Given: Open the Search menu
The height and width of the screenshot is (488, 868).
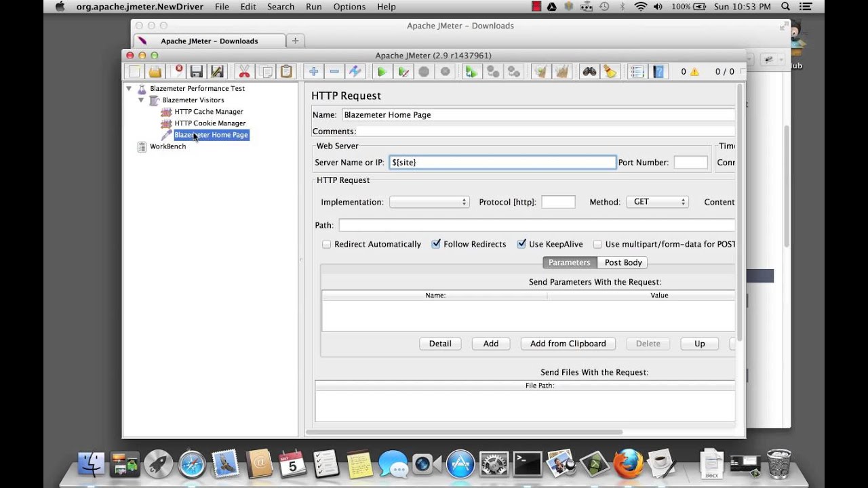Looking at the screenshot, I should click(281, 7).
